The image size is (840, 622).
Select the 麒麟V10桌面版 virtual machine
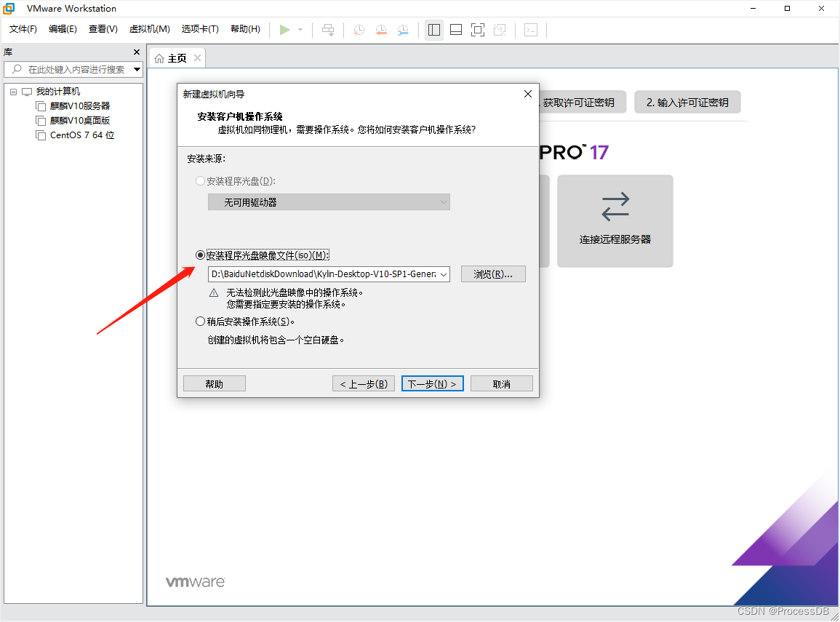(80, 121)
